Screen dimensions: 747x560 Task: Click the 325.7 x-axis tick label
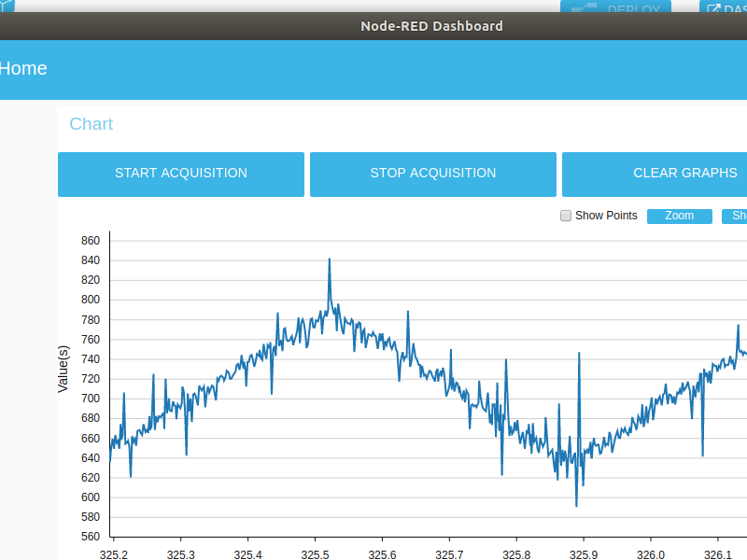(x=449, y=554)
